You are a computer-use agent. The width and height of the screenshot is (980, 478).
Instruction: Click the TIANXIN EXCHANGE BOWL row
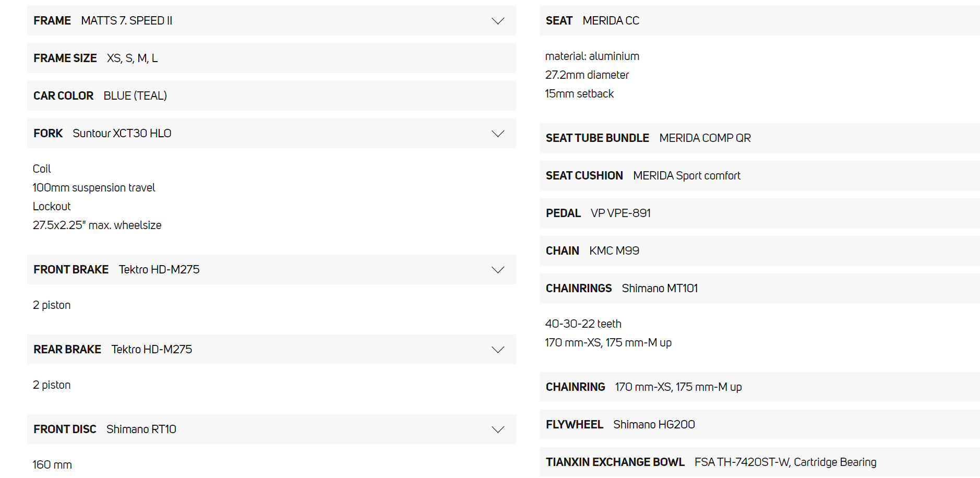coord(759,462)
